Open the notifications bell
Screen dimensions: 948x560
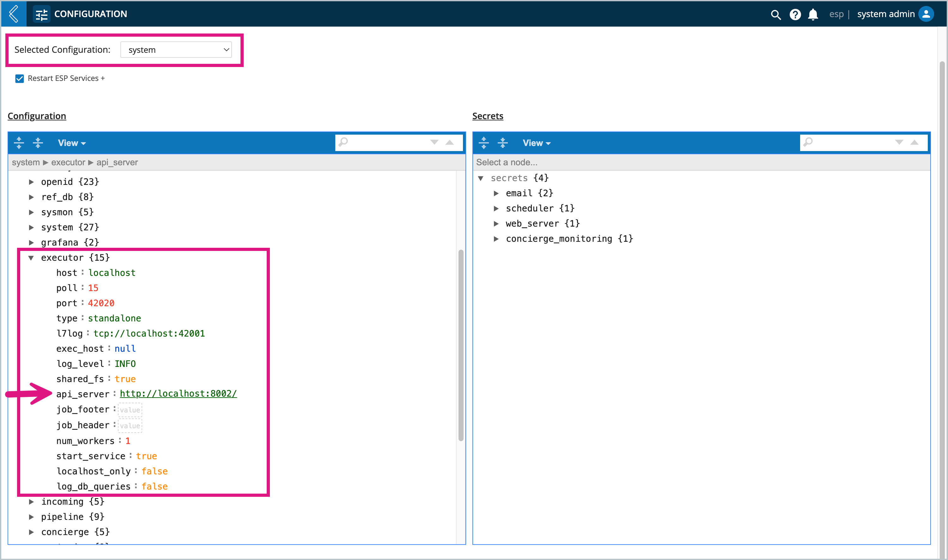813,14
